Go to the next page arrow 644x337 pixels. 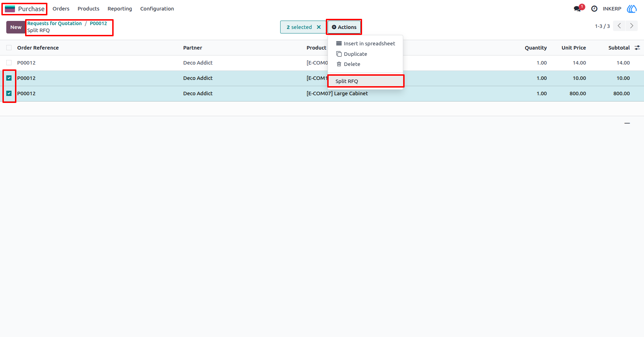click(x=631, y=26)
